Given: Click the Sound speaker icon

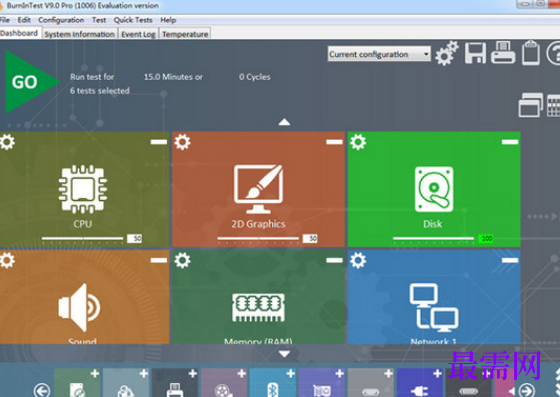Looking at the screenshot, I should pyautogui.click(x=79, y=308).
